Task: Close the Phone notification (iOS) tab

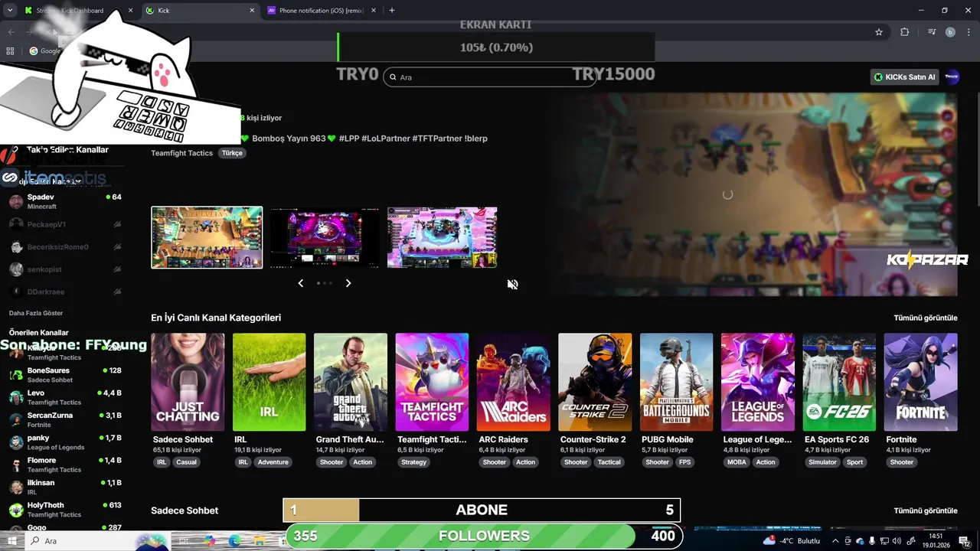Action: [x=373, y=11]
